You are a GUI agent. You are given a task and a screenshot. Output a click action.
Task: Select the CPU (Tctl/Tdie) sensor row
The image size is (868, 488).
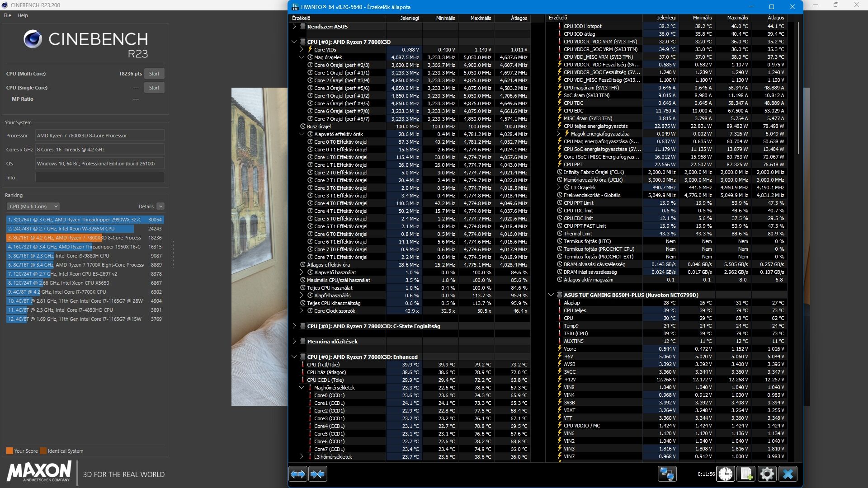point(410,365)
